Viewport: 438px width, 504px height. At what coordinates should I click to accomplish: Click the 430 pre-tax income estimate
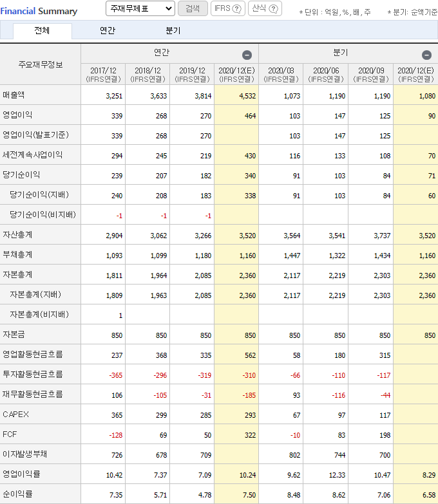[250, 156]
